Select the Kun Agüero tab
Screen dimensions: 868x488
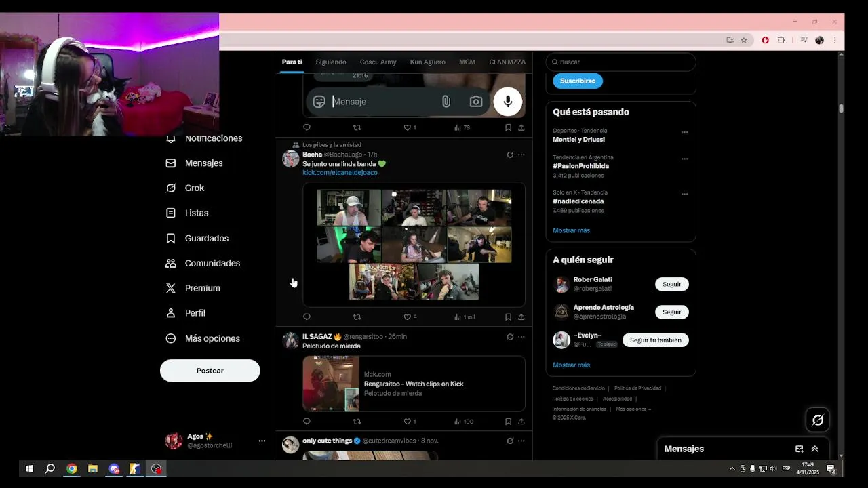click(x=427, y=62)
